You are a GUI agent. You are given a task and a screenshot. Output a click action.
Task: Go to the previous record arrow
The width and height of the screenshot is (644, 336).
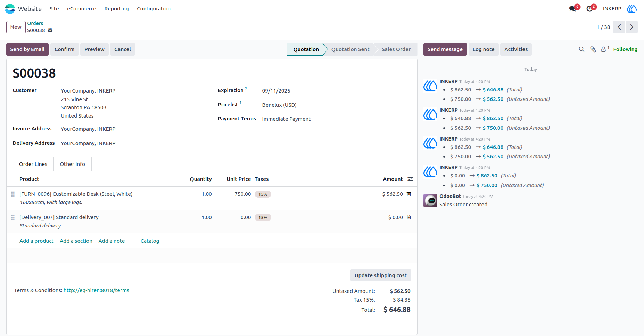619,27
